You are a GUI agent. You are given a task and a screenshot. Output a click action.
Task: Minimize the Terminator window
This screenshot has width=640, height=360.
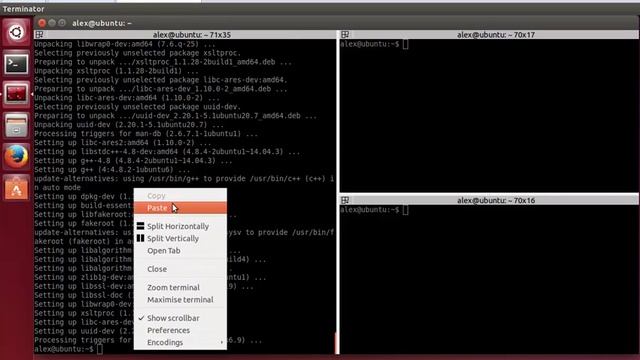coord(52,23)
